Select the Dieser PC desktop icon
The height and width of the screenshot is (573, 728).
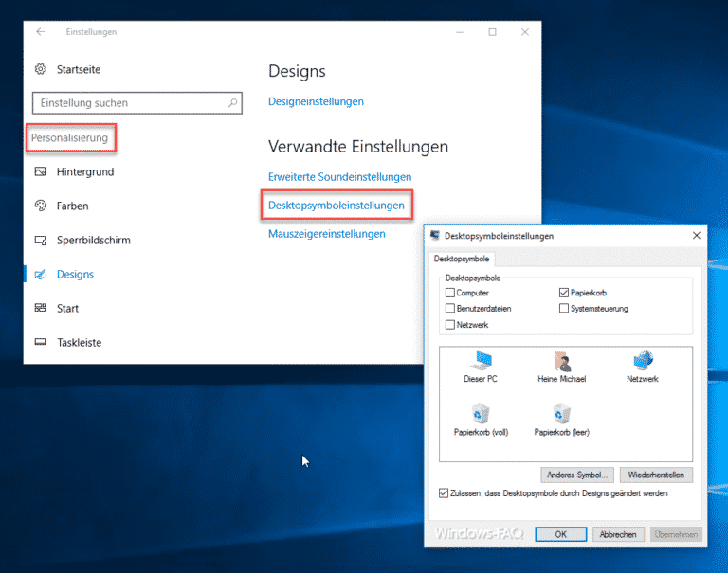(481, 361)
